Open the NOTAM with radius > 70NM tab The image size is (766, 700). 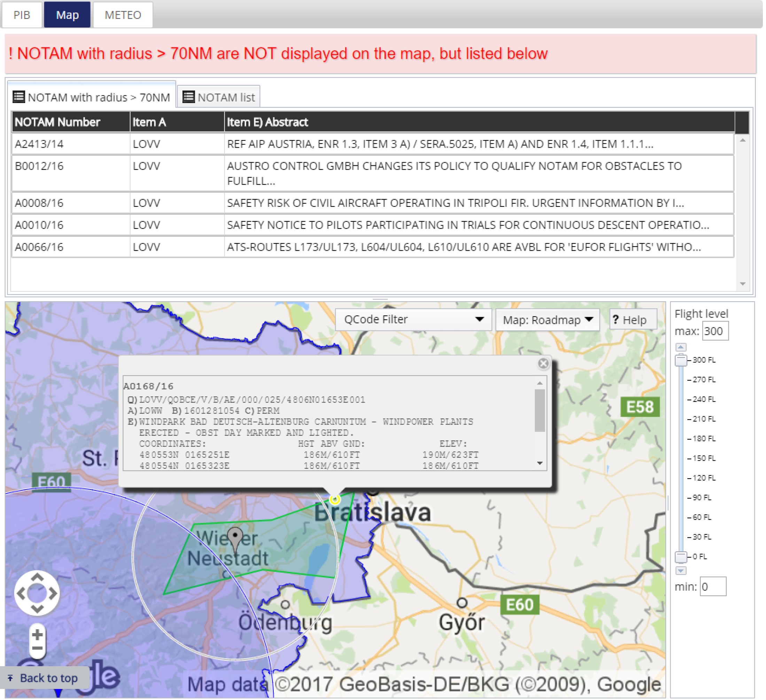point(92,97)
